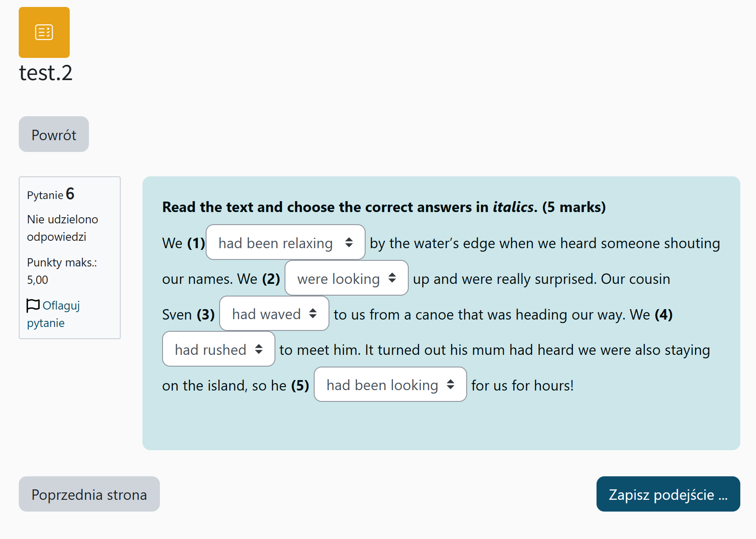Click the Oflaguj pytanie link

[x=61, y=306]
